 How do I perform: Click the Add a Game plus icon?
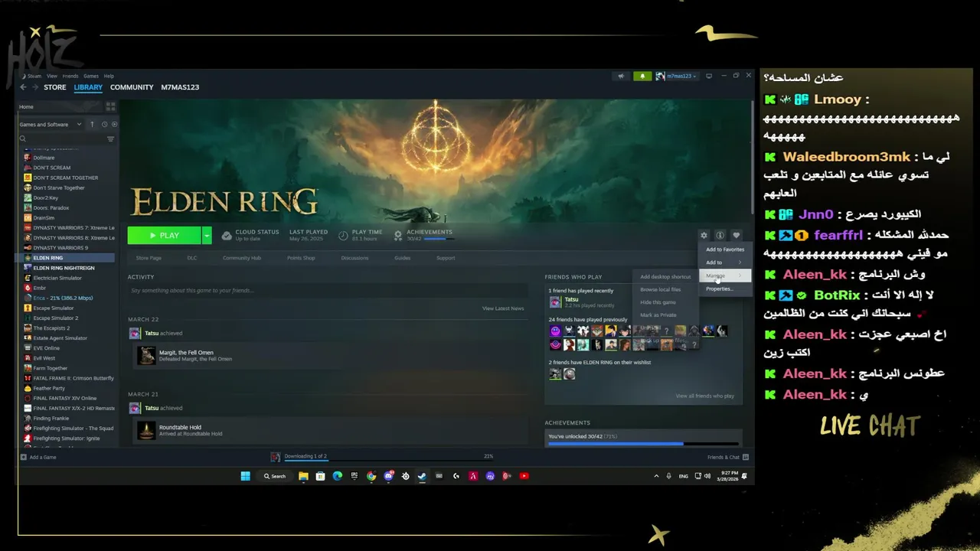(x=24, y=457)
